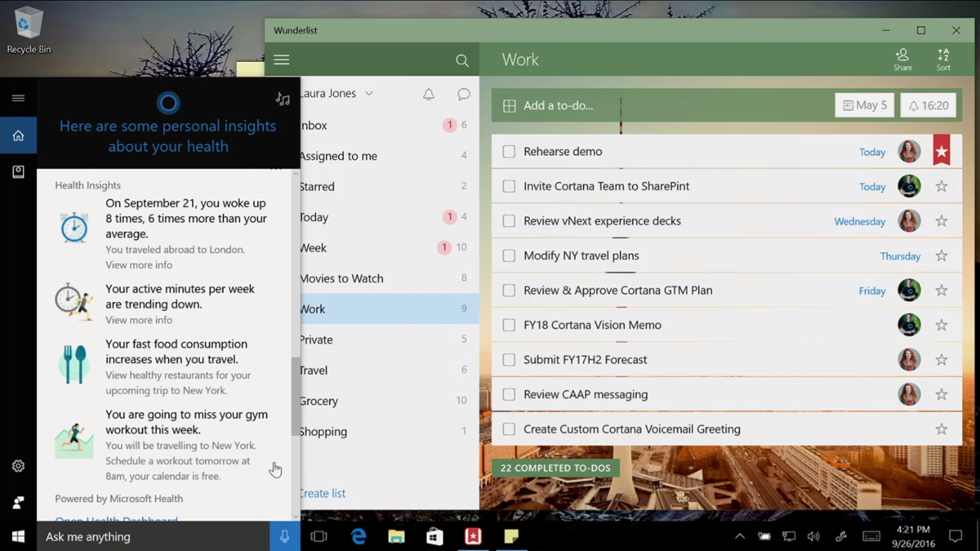Open Health Dashboard link in Cortana
This screenshot has width=980, height=551.
[x=116, y=519]
